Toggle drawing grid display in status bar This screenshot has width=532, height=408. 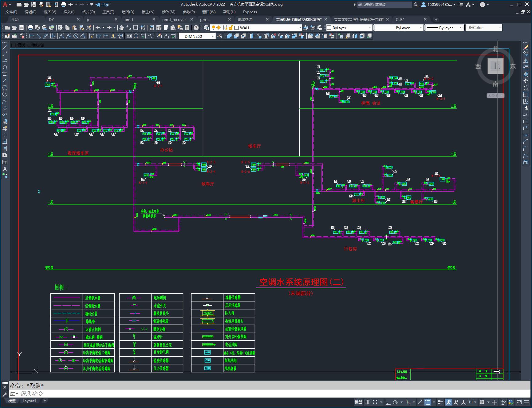point(367,402)
